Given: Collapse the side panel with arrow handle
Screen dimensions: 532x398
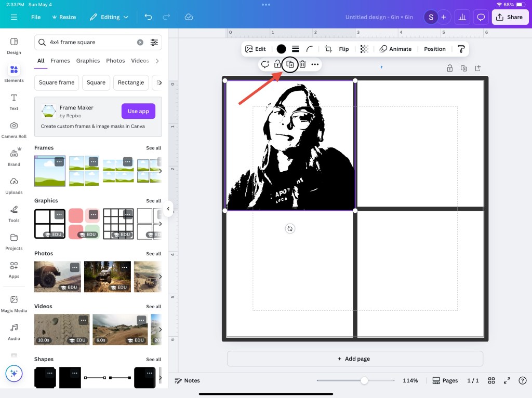Looking at the screenshot, I should [168, 209].
